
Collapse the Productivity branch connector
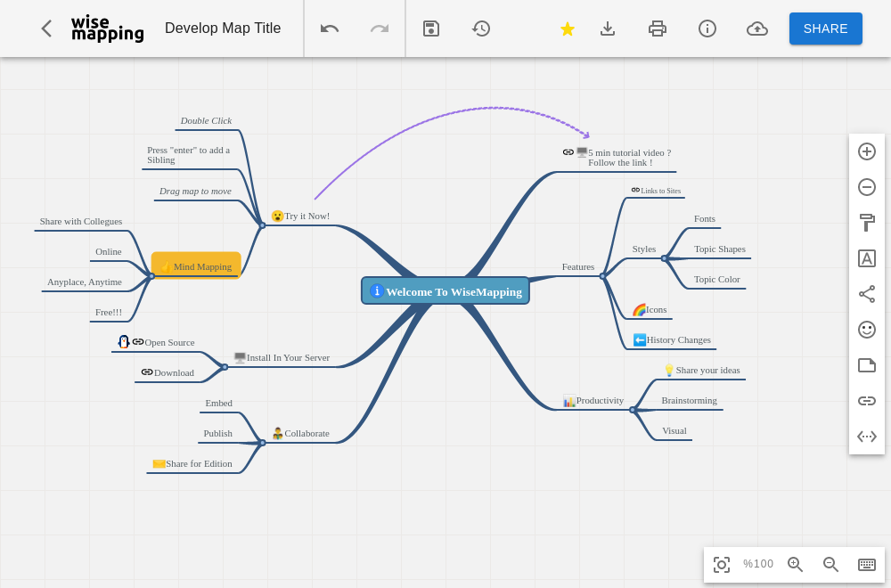click(633, 410)
